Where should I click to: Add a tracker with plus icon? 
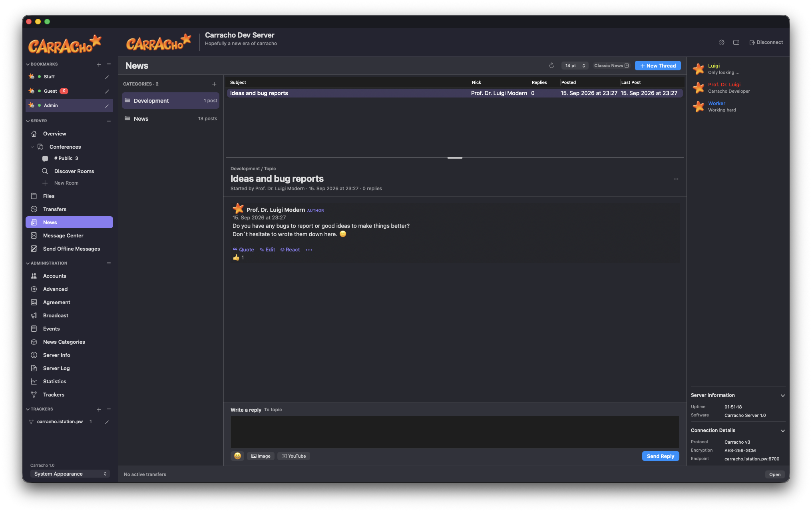[99, 409]
